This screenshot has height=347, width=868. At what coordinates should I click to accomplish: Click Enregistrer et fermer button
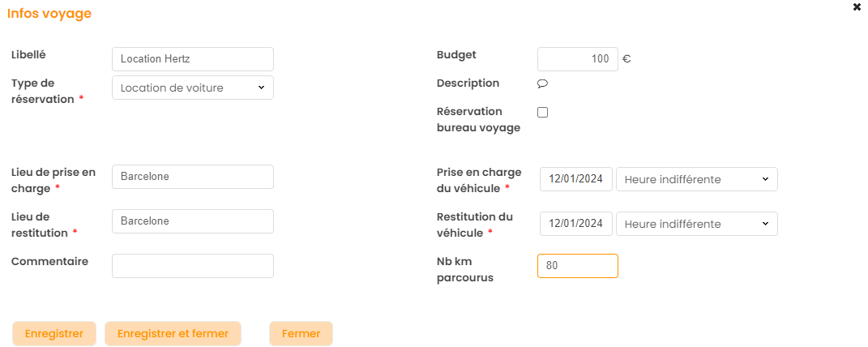pyautogui.click(x=173, y=333)
